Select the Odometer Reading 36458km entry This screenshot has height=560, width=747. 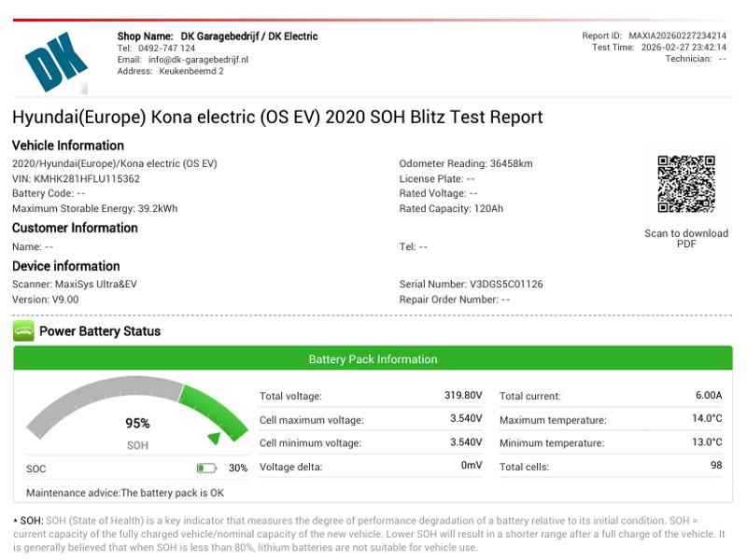tap(466, 163)
